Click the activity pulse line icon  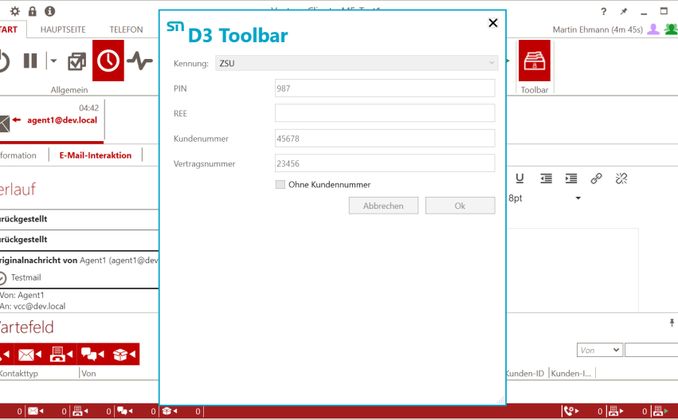pyautogui.click(x=140, y=61)
